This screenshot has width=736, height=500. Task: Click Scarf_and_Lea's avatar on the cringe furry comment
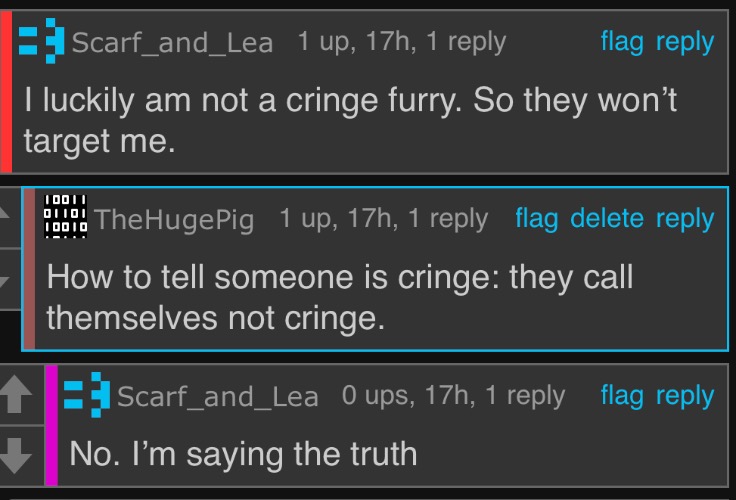pos(42,42)
